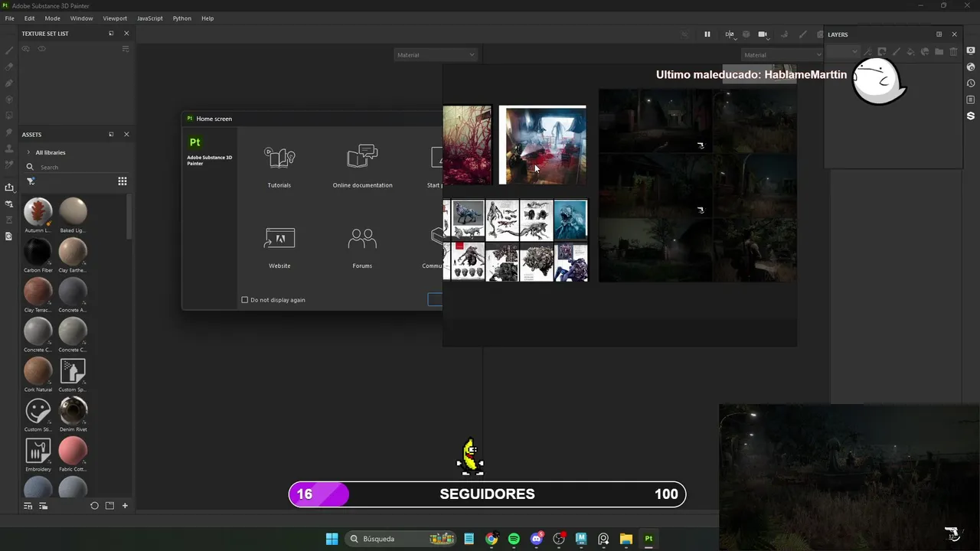Open the History icon on right dock

(971, 83)
